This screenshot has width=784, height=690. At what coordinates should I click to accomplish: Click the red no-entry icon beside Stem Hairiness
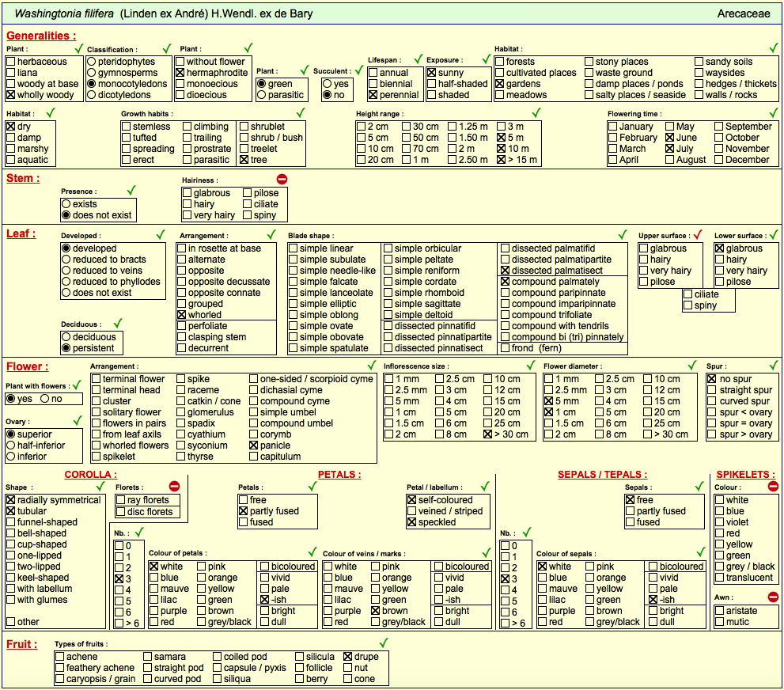(x=282, y=179)
